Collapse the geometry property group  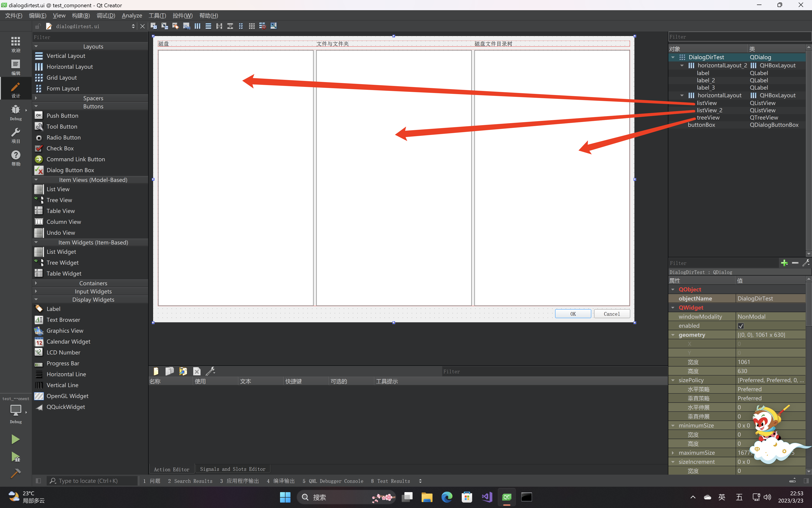673,335
